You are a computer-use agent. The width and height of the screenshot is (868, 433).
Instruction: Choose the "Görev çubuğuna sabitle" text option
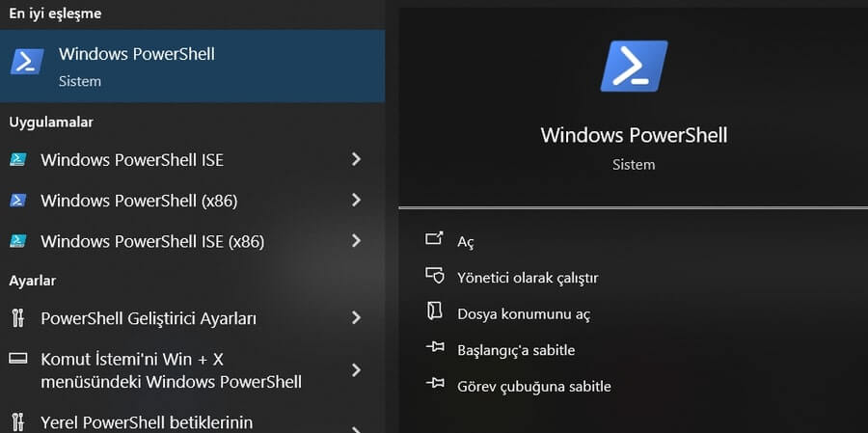[533, 387]
